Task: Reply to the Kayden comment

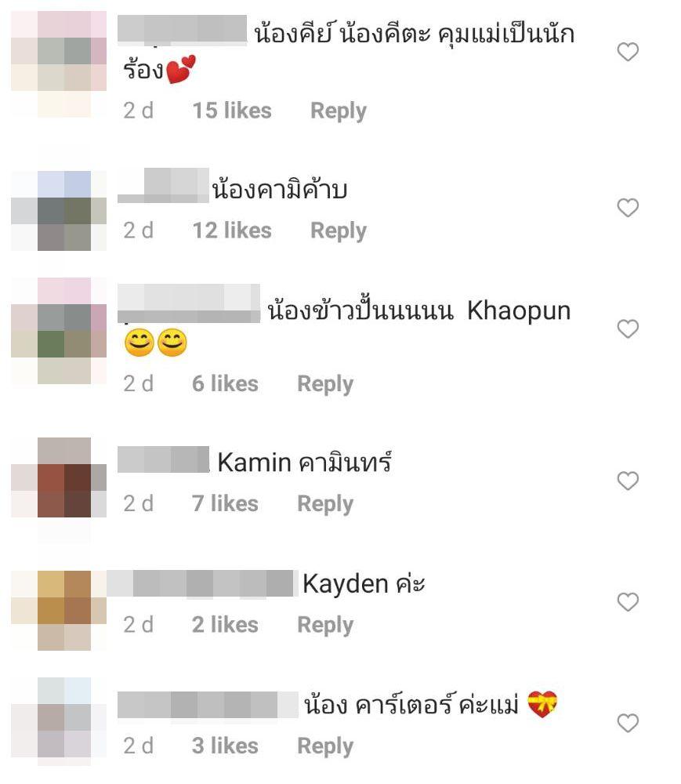Action: (x=324, y=625)
